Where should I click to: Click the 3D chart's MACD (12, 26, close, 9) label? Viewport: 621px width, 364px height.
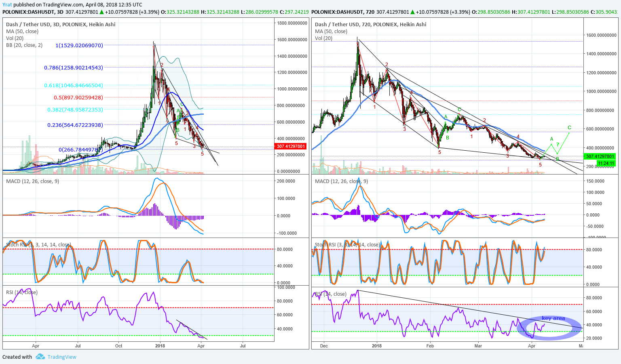pyautogui.click(x=32, y=181)
